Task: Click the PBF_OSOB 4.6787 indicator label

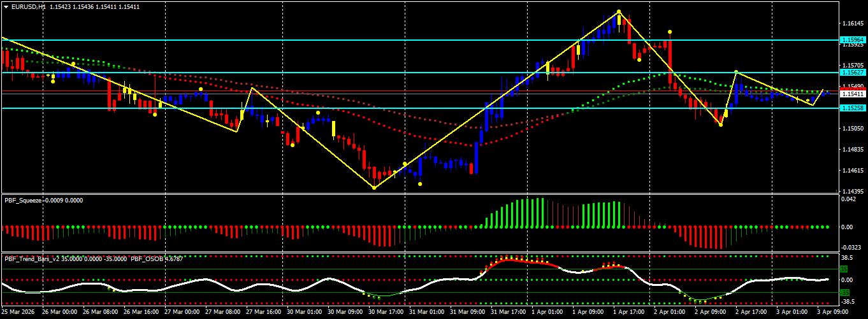Action: (x=157, y=259)
